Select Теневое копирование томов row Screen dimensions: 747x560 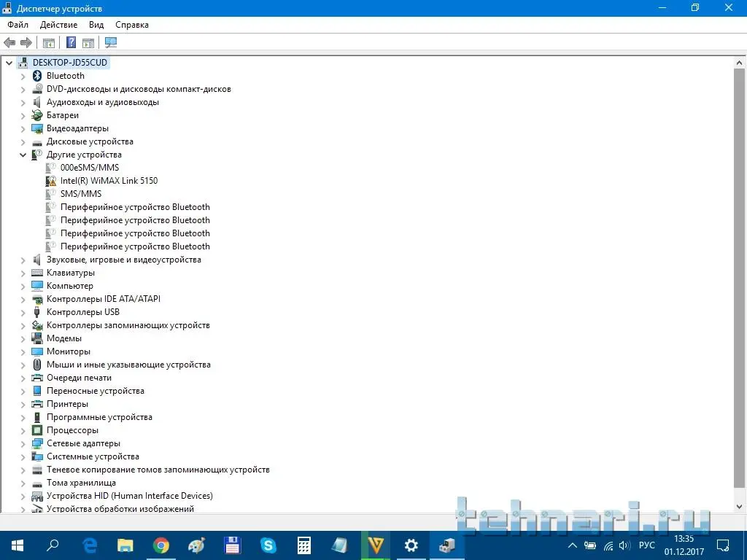[x=158, y=470]
